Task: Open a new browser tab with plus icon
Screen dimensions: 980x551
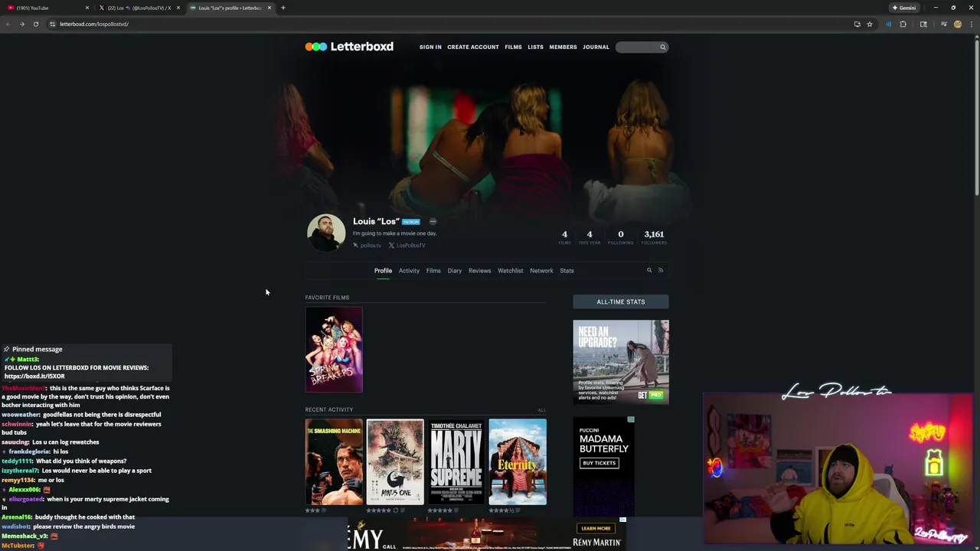Action: (283, 8)
